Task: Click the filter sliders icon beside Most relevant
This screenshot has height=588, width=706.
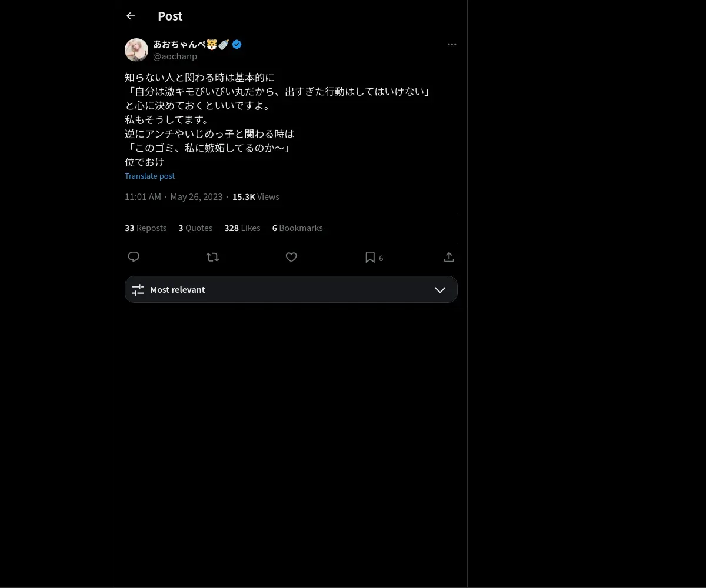Action: point(138,289)
